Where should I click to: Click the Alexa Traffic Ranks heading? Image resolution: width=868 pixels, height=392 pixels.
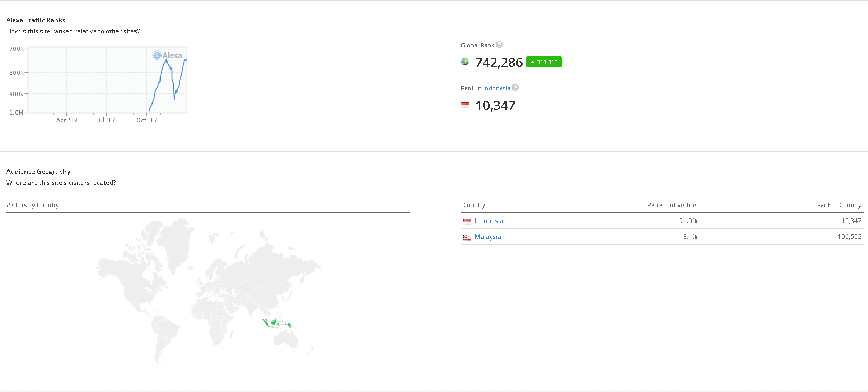[x=36, y=20]
